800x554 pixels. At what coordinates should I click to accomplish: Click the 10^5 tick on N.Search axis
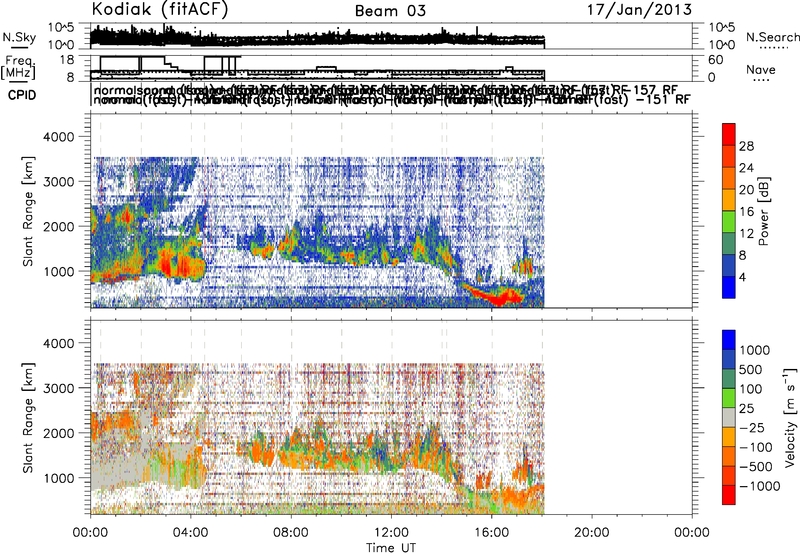(722, 28)
